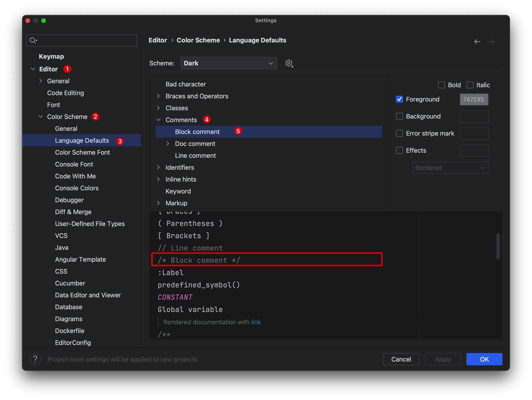Check the Background checkbox
This screenshot has width=532, height=400.
point(399,116)
